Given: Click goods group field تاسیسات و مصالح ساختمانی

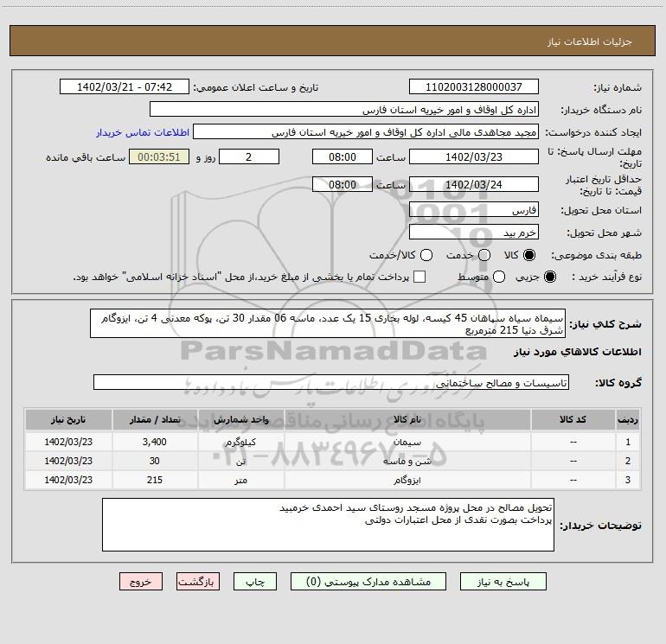Looking at the screenshot, I should click(331, 382).
